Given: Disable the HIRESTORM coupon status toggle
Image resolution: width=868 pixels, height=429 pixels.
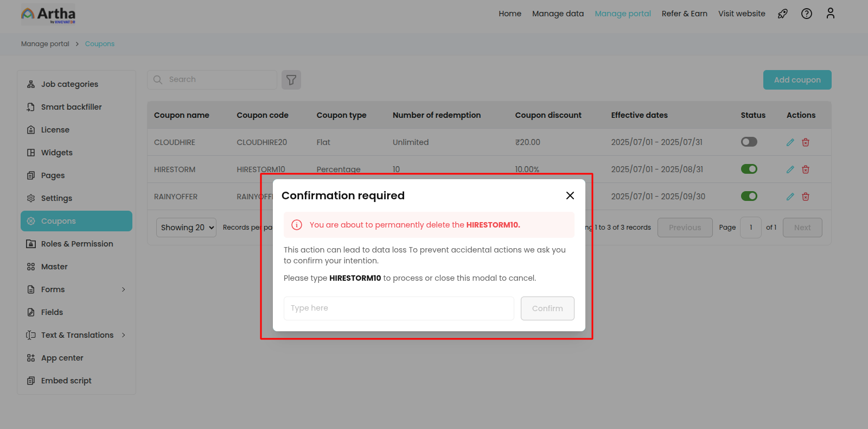Looking at the screenshot, I should point(749,169).
